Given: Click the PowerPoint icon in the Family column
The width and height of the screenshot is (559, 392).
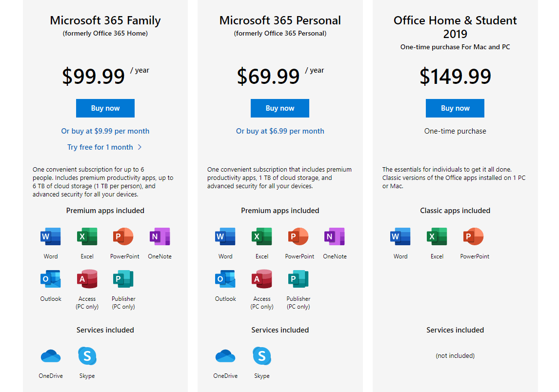Looking at the screenshot, I should click(x=123, y=236).
